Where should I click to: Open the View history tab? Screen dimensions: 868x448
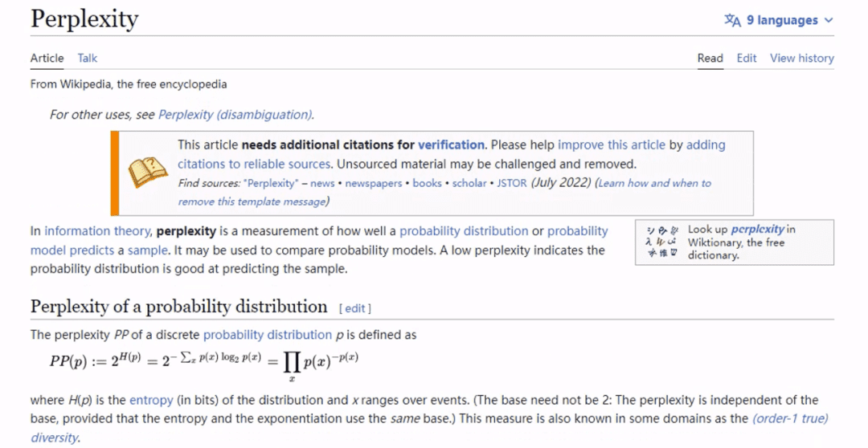[801, 58]
